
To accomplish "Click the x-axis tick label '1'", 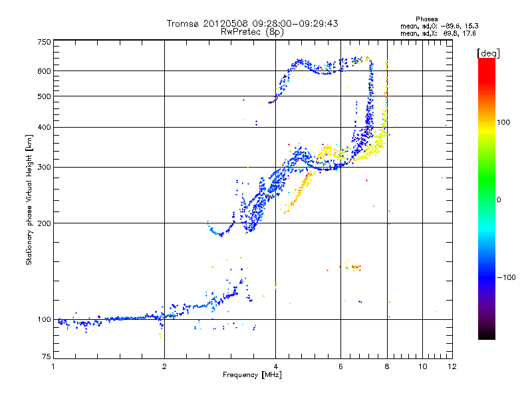I will click(53, 366).
